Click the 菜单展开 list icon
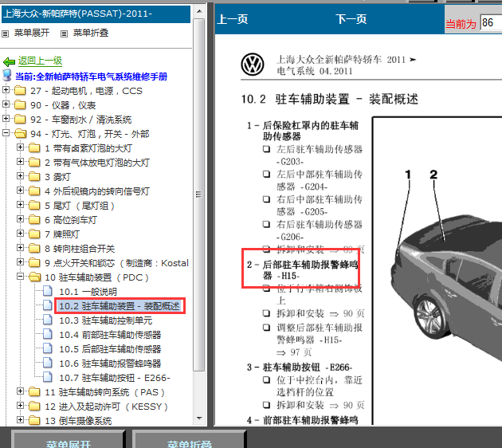The image size is (502, 448). coord(5,33)
